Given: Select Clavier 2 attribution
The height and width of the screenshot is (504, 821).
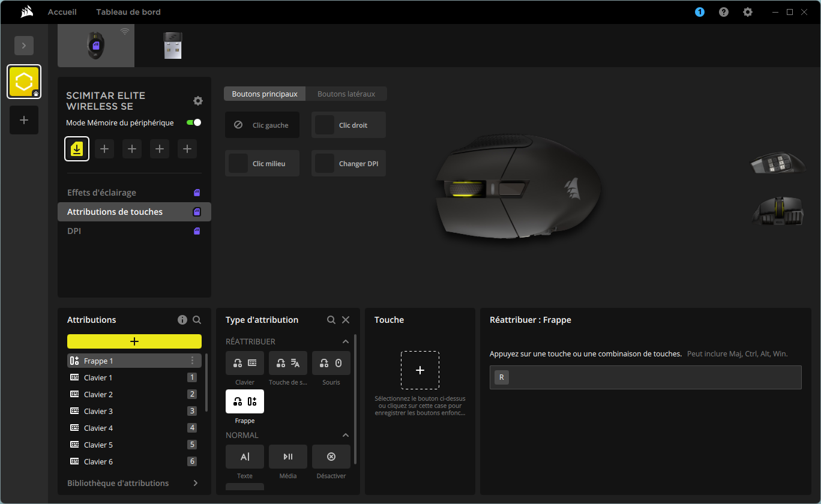Looking at the screenshot, I should 134,394.
